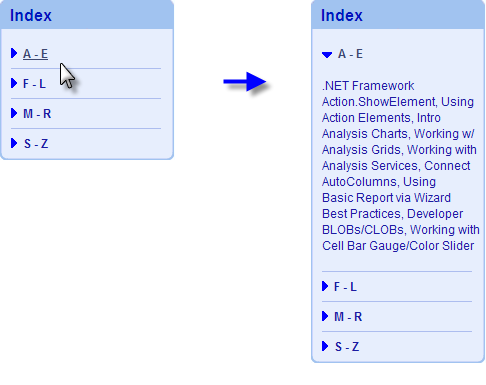Open AutoColumns, Using link
Screen dimensions: 486x385
(379, 182)
